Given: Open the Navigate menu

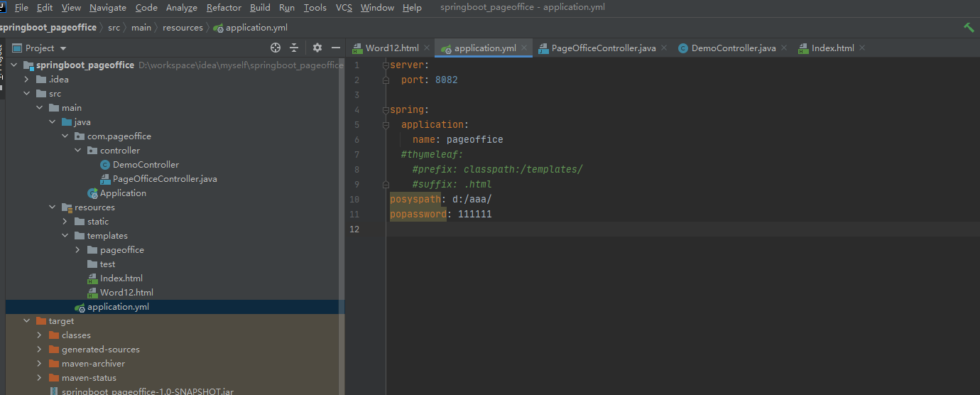Looking at the screenshot, I should click(x=108, y=8).
